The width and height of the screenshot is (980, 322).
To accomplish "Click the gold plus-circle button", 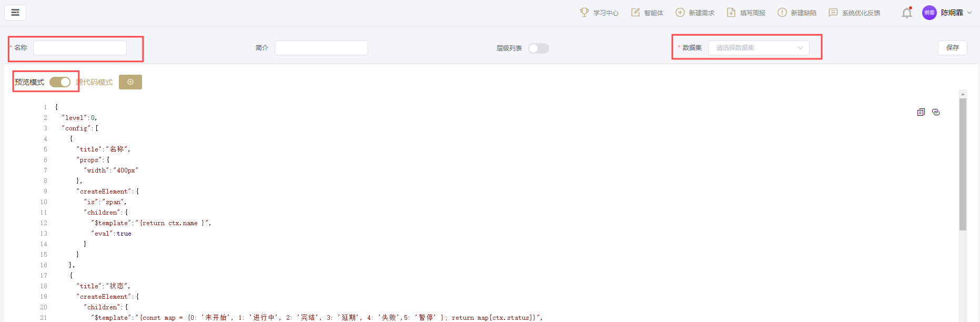I will (x=130, y=82).
